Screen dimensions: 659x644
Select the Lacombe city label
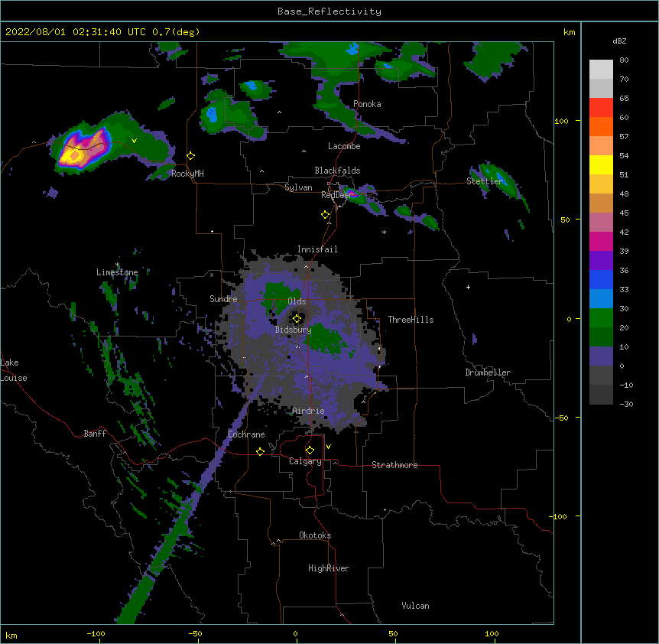click(344, 146)
